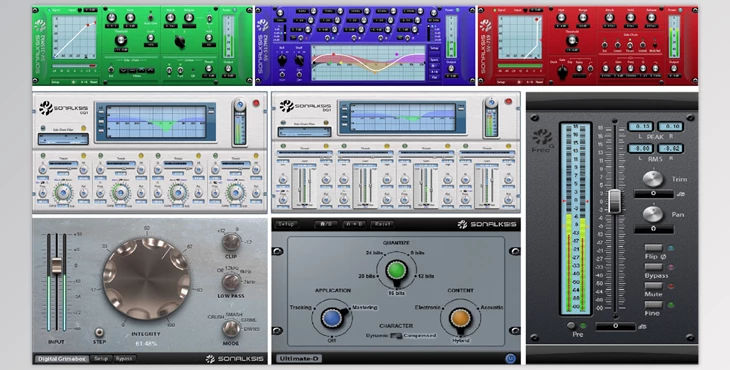Click DQ1 first band green enable LED
This screenshot has width=730, height=370.
tap(283, 146)
